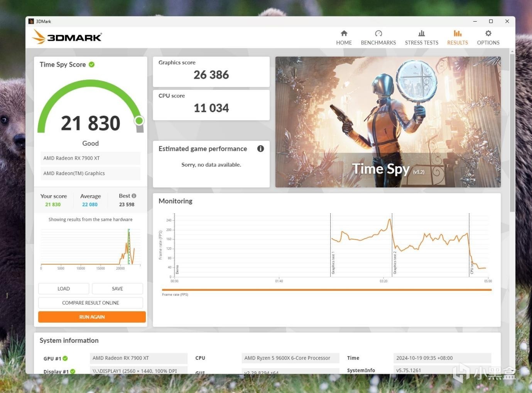Click the options gear icon
Screen dimensions: 532x393
click(x=488, y=33)
